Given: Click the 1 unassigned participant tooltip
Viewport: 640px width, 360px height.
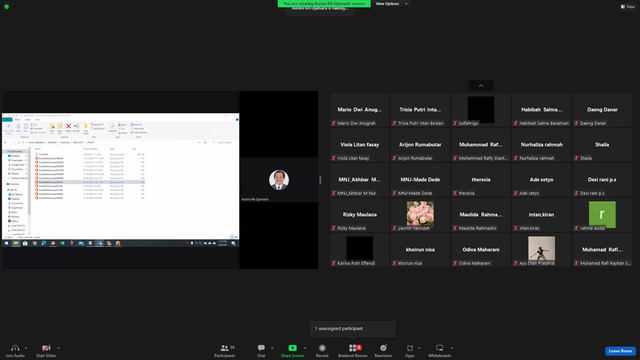Looking at the screenshot, I should tap(353, 329).
